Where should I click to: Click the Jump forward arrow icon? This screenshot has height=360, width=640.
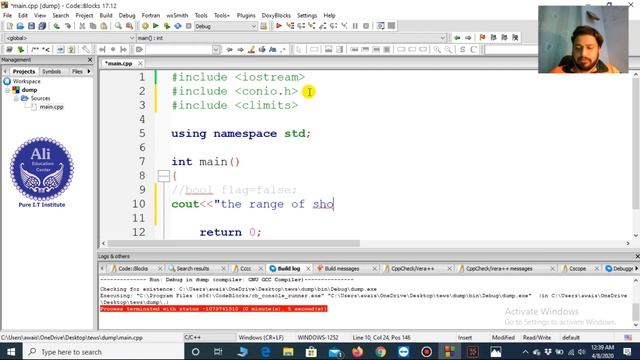[468, 38]
